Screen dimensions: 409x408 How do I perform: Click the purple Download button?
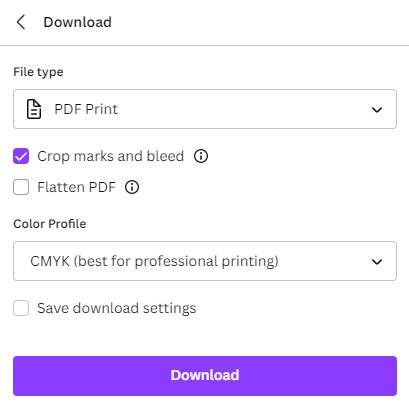tap(205, 376)
